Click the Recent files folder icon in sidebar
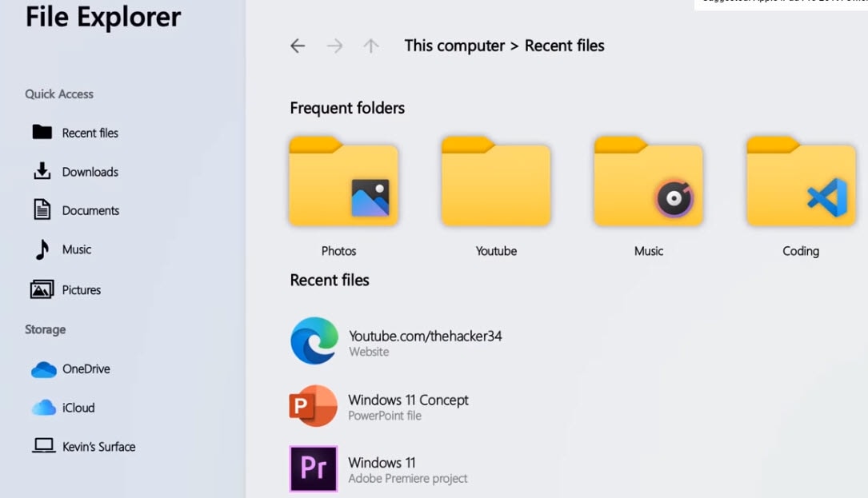This screenshot has height=498, width=868. 42,132
